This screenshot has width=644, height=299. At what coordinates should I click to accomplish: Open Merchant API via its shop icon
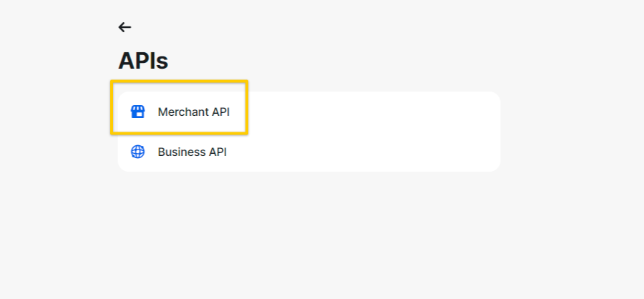coord(137,112)
